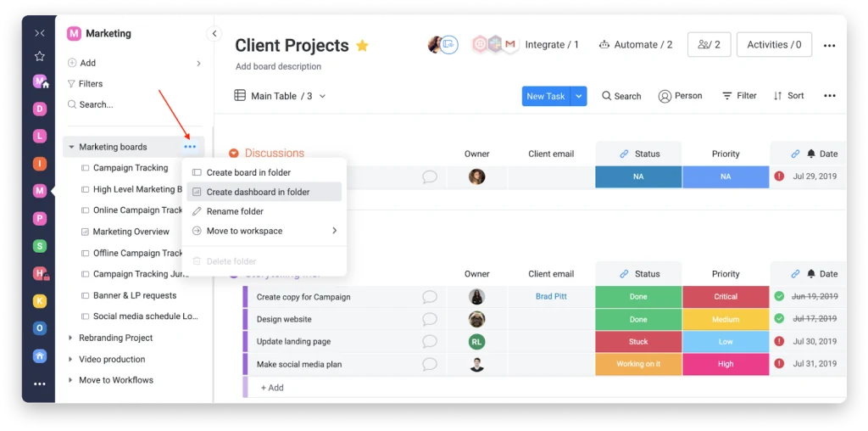Open the Sort options
The width and height of the screenshot is (868, 431).
pyautogui.click(x=788, y=96)
